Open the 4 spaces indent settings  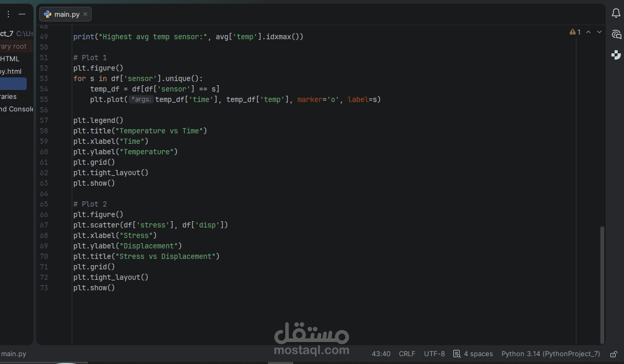pyautogui.click(x=478, y=354)
